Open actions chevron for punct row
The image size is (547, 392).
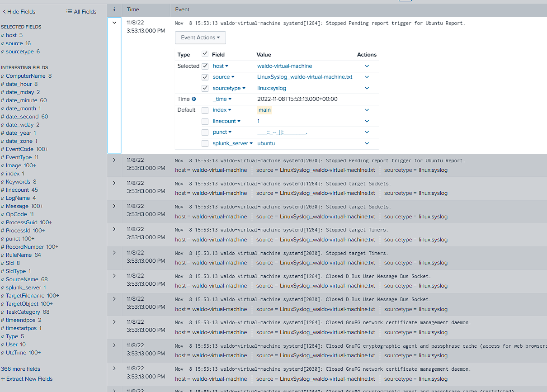[367, 132]
